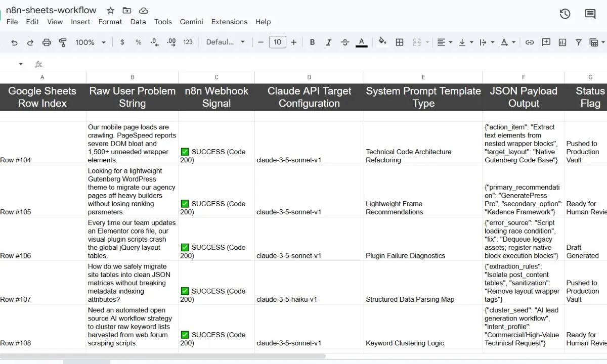
Task: Select column D header
Action: click(309, 77)
